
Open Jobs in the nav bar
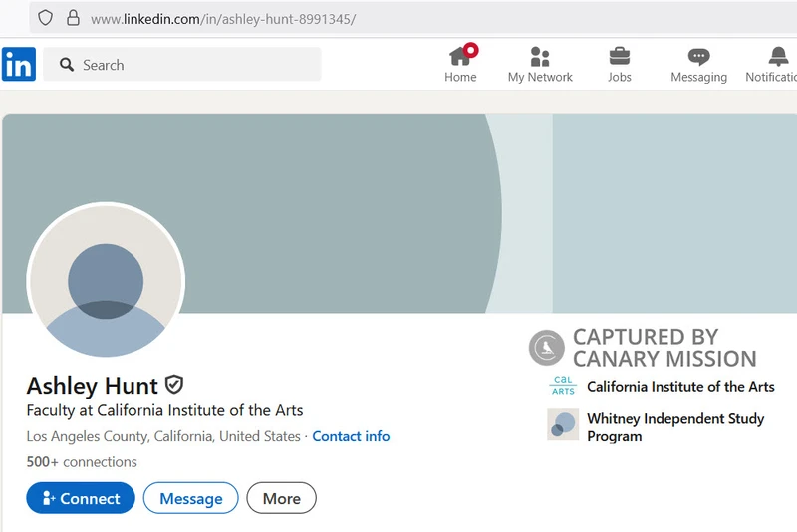point(619,64)
